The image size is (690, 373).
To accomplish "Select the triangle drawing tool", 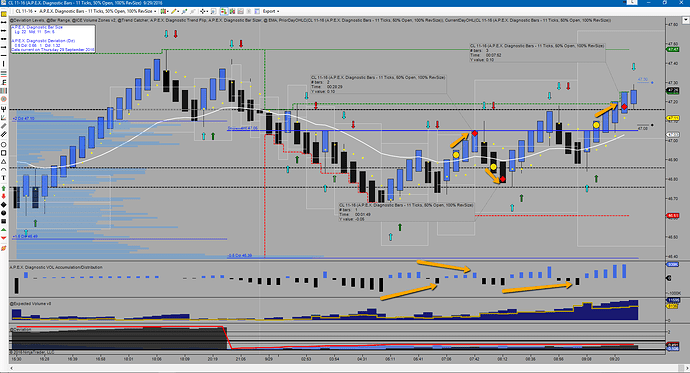I will [4, 161].
